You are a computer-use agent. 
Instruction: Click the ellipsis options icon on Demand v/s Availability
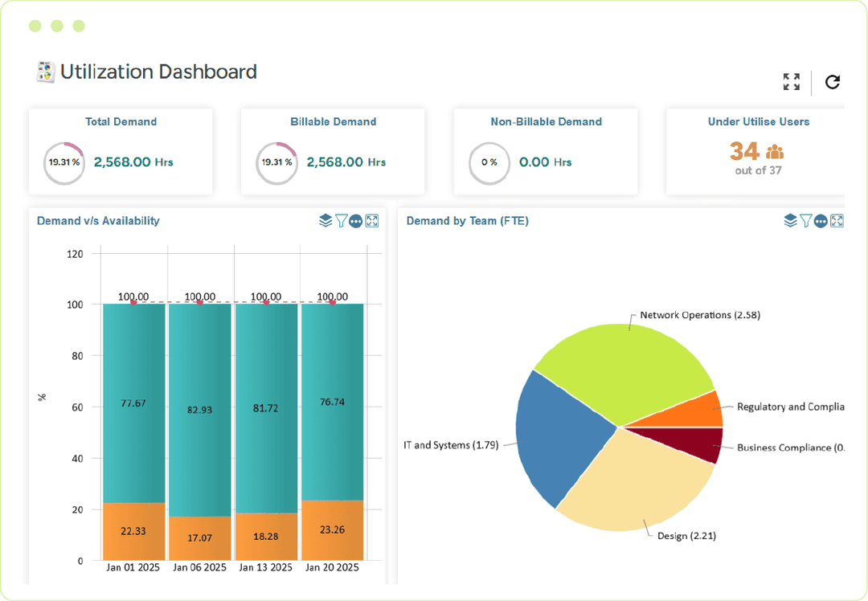click(x=357, y=220)
